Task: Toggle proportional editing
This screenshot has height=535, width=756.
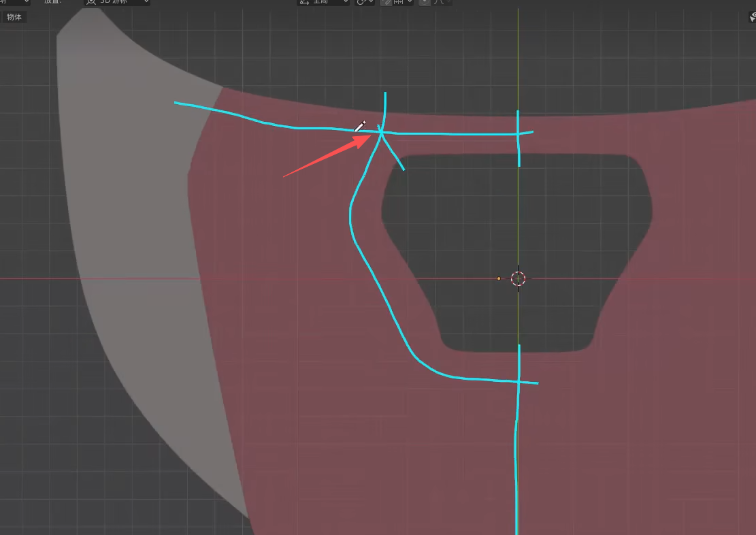Action: (425, 2)
